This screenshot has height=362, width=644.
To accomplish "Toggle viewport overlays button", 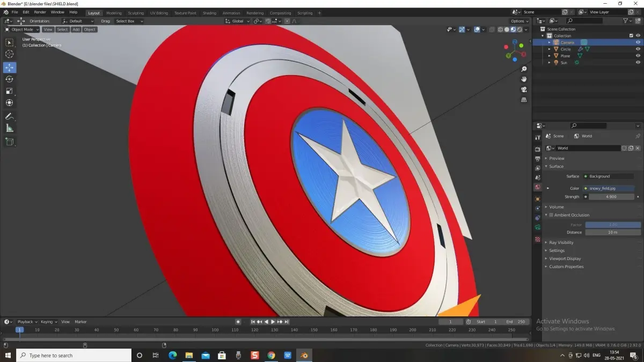I will [x=477, y=29].
